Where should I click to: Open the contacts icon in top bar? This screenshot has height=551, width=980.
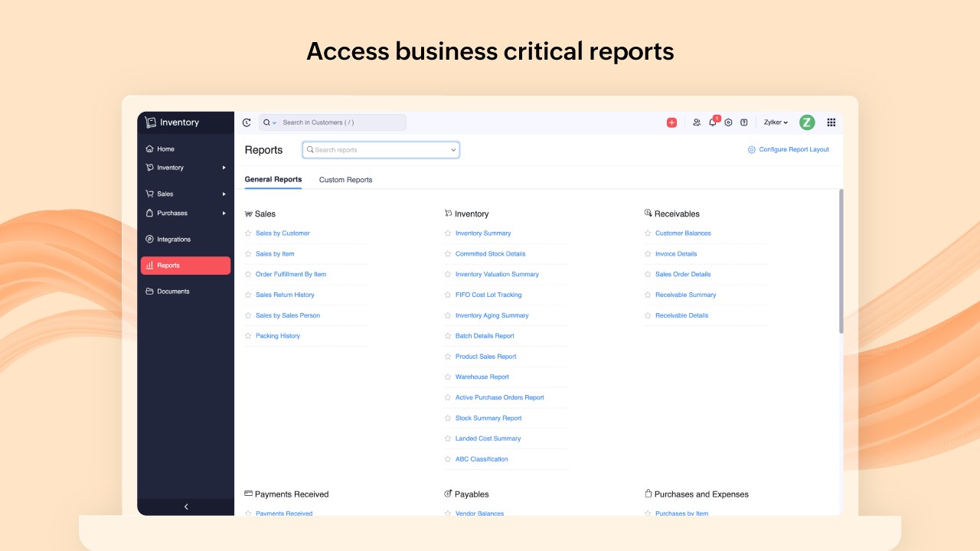tap(697, 122)
